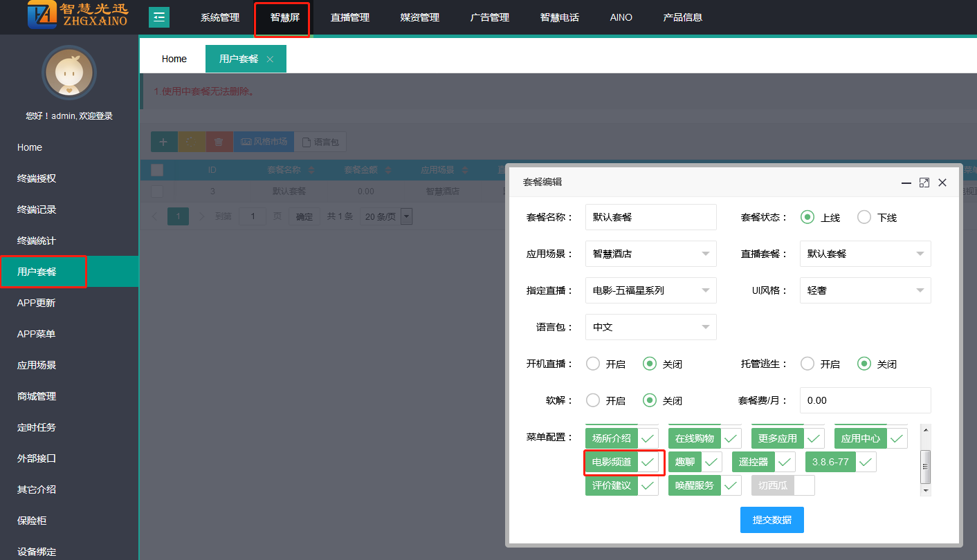Open 风格市场 from the toolbar
The height and width of the screenshot is (560, 977).
pos(264,142)
